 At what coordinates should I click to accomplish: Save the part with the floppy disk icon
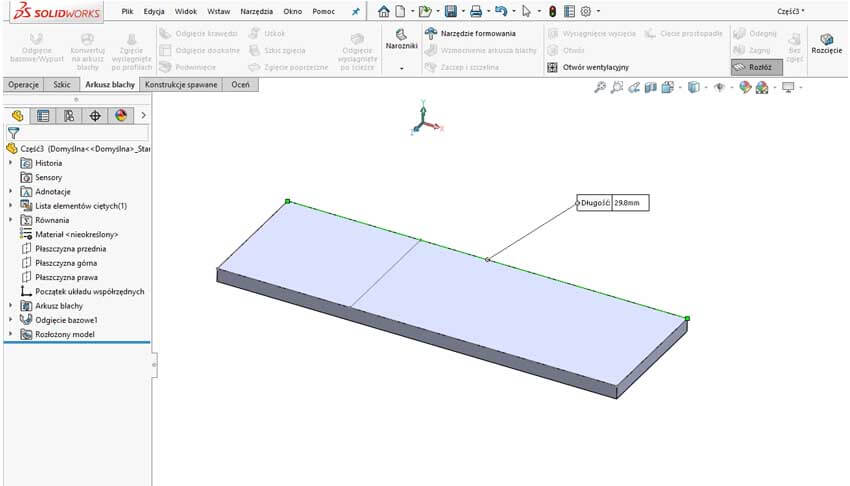coord(450,11)
